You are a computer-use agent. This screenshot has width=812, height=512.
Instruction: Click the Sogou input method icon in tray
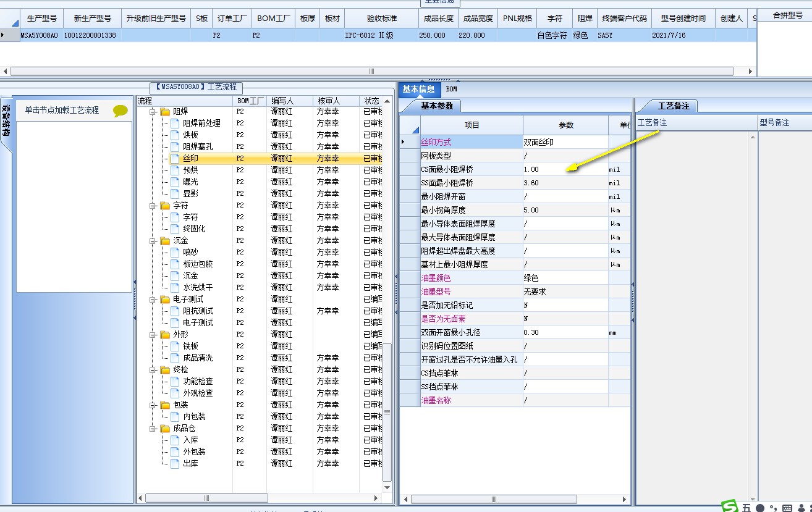(x=730, y=507)
